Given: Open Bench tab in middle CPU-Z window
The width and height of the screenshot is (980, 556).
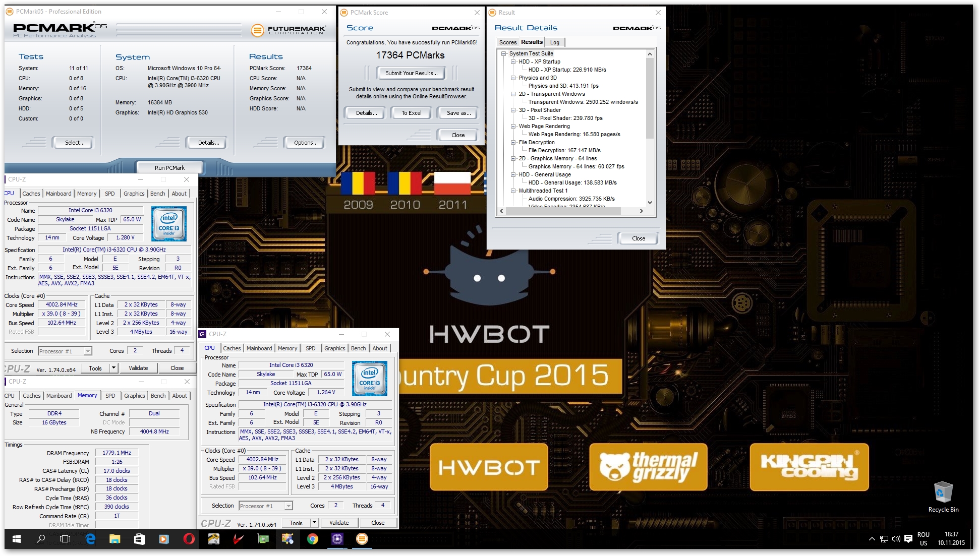Looking at the screenshot, I should pyautogui.click(x=358, y=348).
